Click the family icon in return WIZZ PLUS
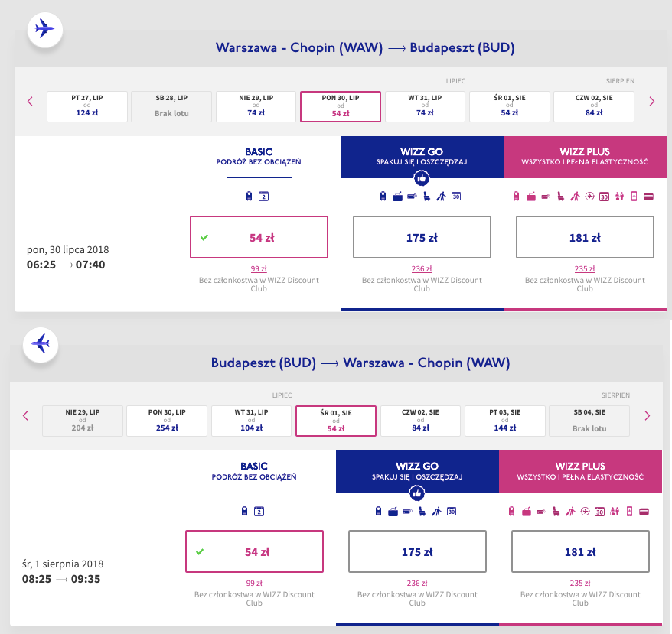This screenshot has height=634, width=672. 615,512
